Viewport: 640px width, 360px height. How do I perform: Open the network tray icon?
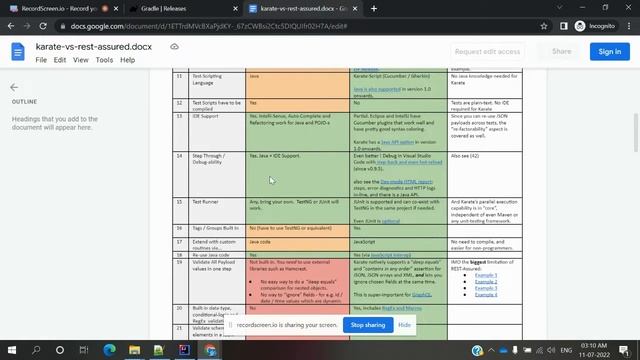point(540,350)
